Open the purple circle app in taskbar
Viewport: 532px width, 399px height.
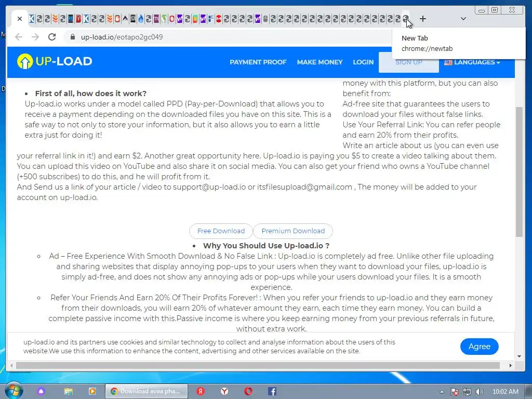pos(41,391)
